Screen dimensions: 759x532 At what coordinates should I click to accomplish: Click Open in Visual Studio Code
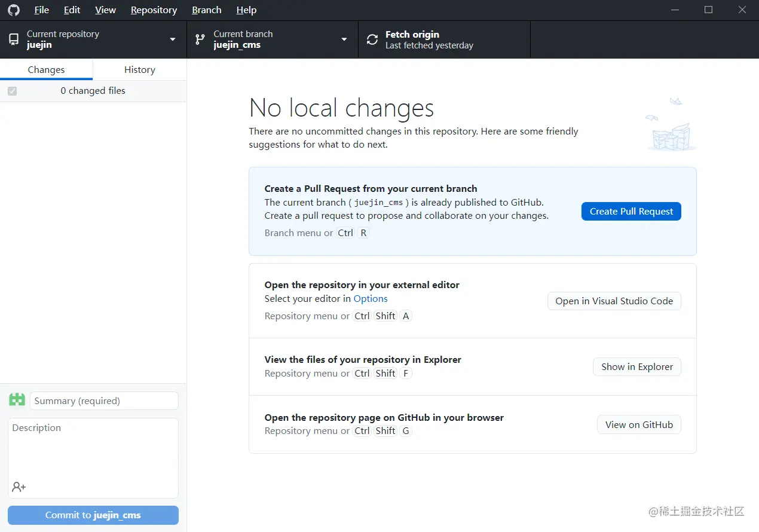(x=614, y=301)
